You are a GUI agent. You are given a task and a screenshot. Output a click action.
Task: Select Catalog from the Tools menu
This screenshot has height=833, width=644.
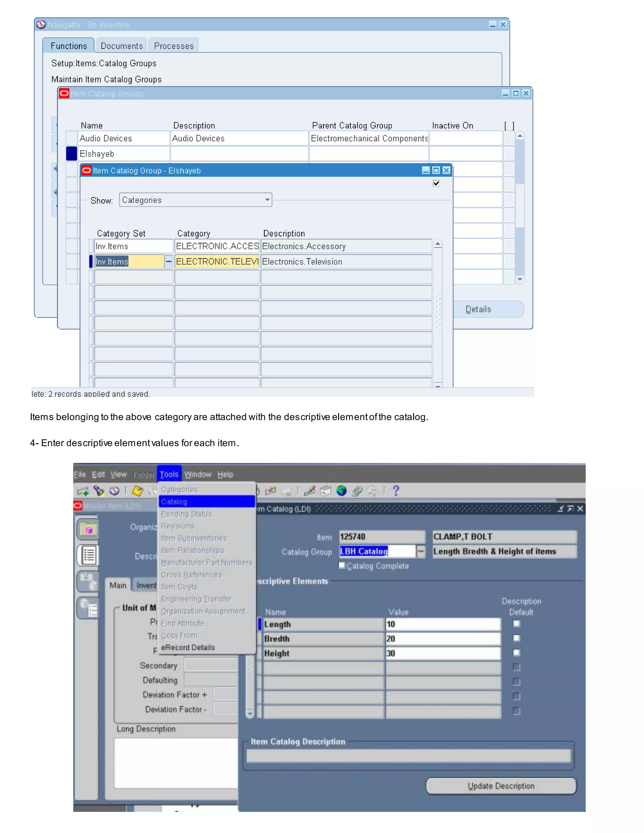[206, 502]
